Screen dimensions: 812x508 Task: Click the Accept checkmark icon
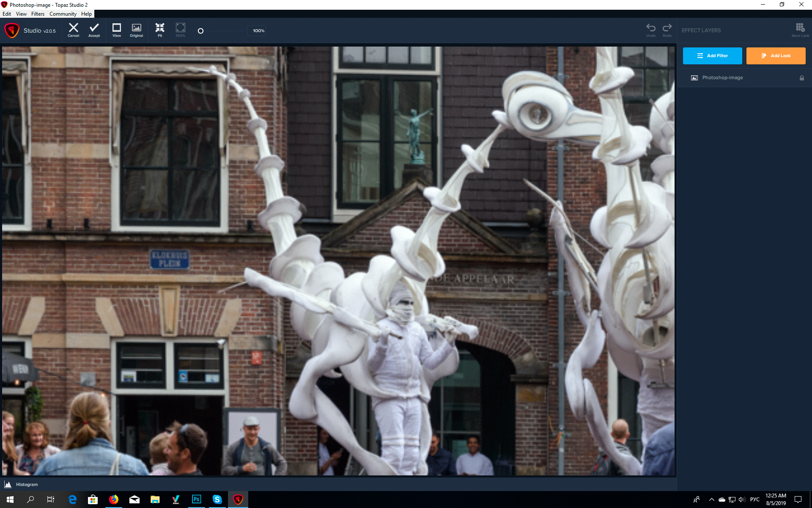94,30
